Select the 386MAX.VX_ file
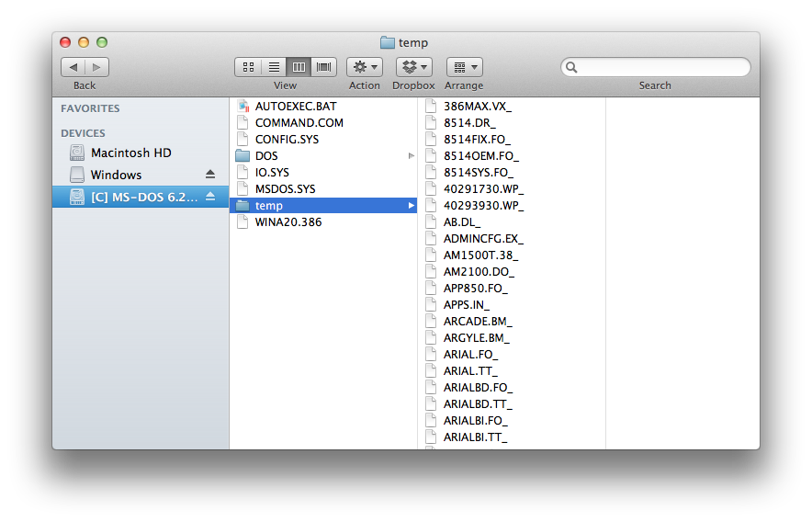This screenshot has height=522, width=812. (512, 107)
